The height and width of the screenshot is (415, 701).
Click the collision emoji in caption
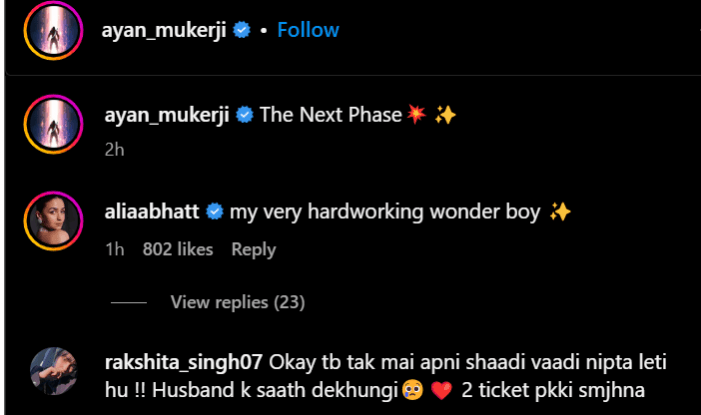417,115
